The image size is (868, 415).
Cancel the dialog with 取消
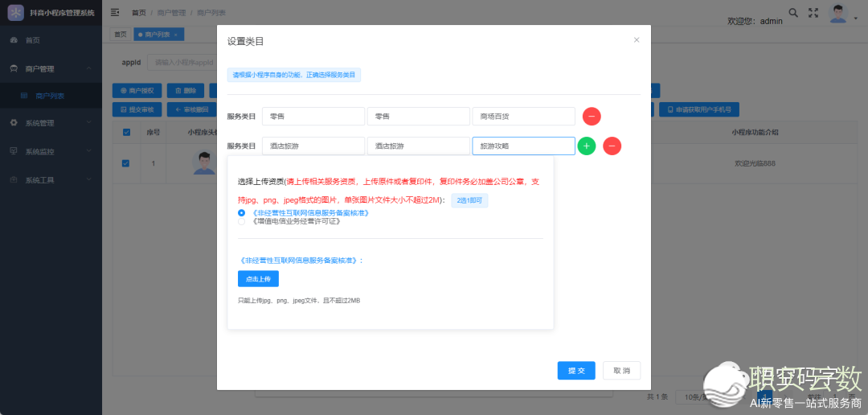pos(621,371)
